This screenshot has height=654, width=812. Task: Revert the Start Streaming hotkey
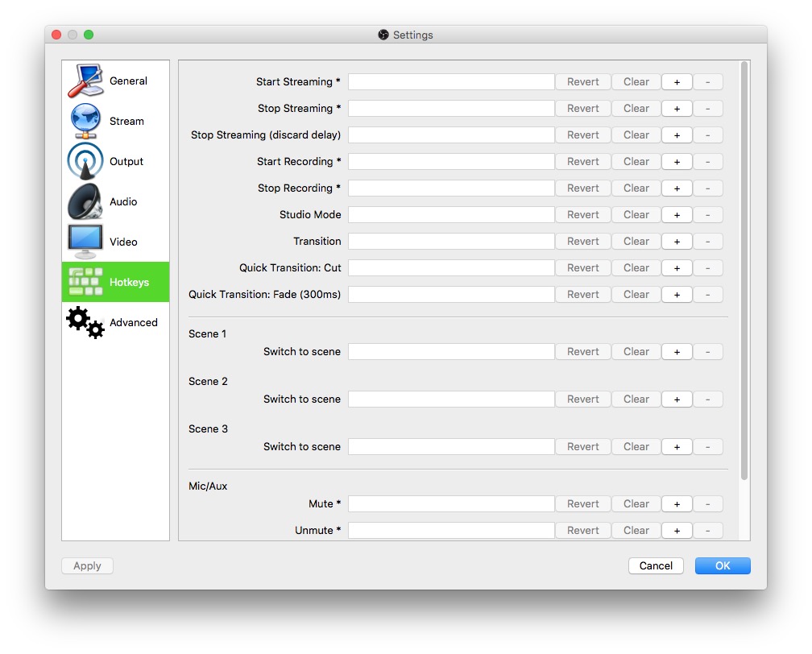[x=582, y=82]
